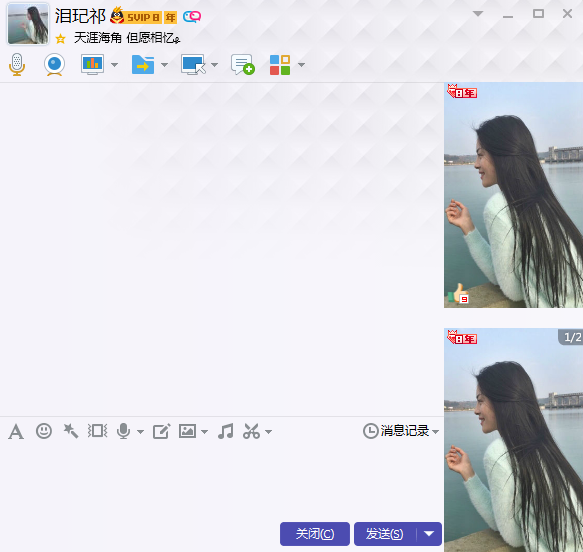Open the window menu triangle in title bar
This screenshot has height=552, width=583.
[478, 14]
